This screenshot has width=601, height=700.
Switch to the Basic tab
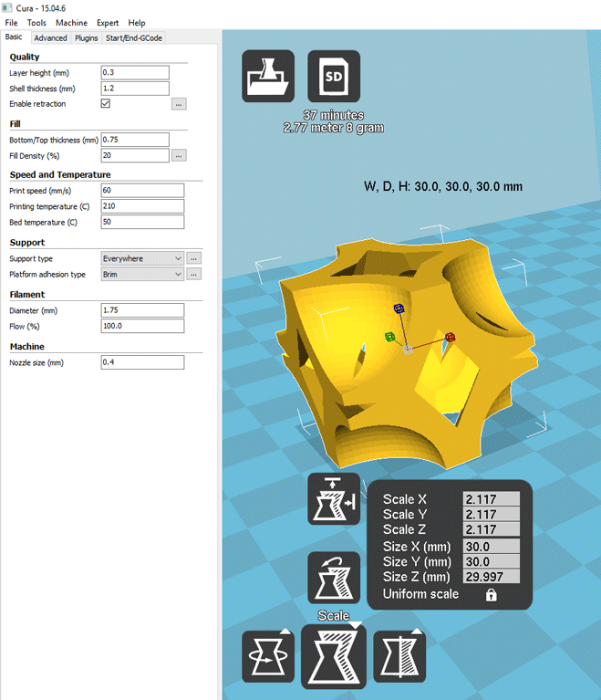point(14,37)
